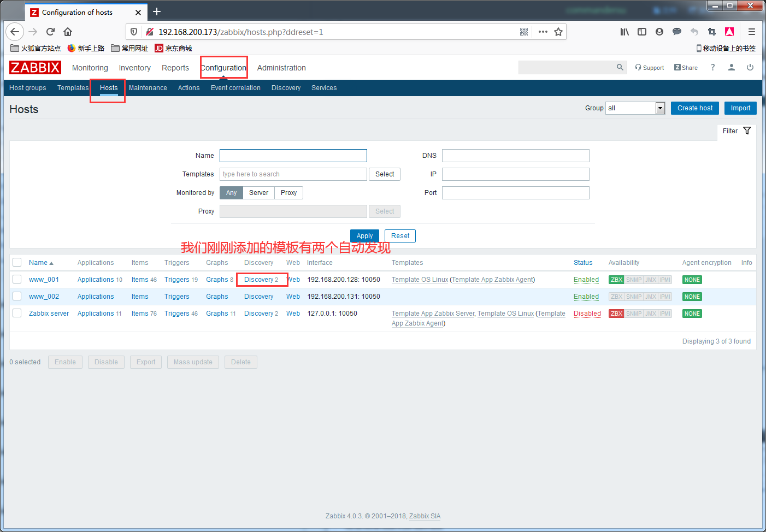766x532 pixels.
Task: Open the Firefox home page icon
Action: pos(68,32)
